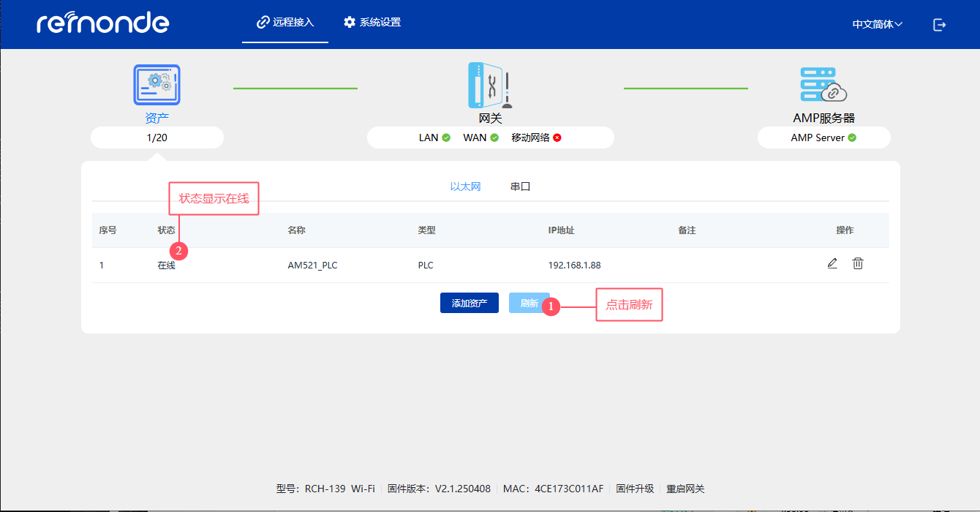Click the AMP Server green status icon

[852, 138]
